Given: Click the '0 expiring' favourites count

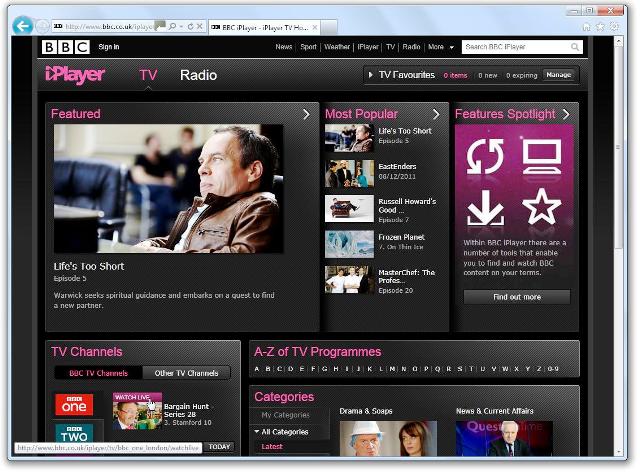Looking at the screenshot, I should pyautogui.click(x=522, y=76).
